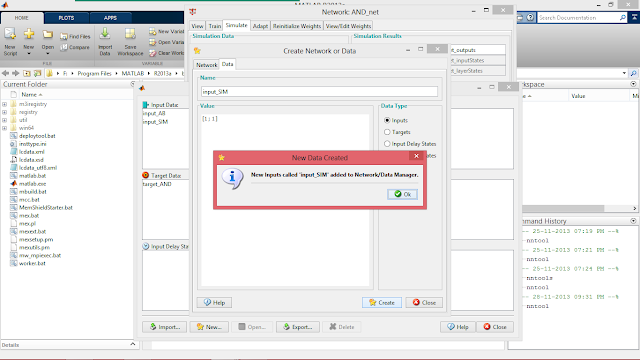This screenshot has height=360, width=640.
Task: Click the browse for folder icon
Action: 38,73
